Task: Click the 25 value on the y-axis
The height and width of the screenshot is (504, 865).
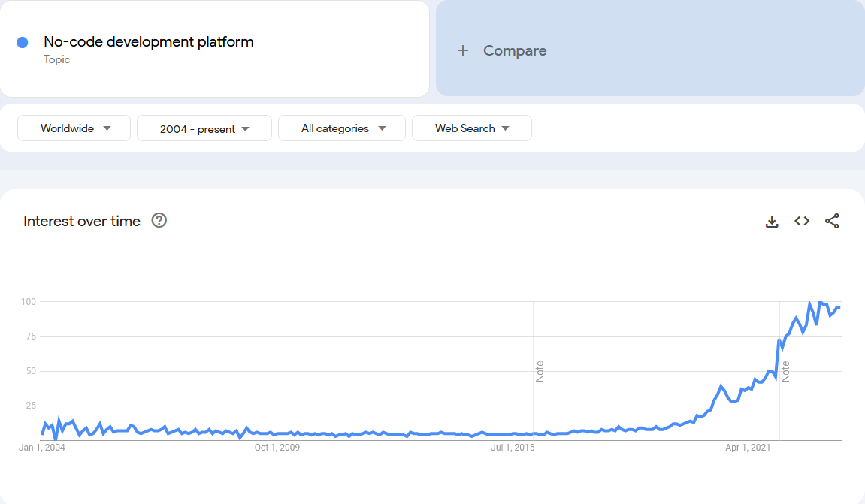Action: click(x=31, y=406)
